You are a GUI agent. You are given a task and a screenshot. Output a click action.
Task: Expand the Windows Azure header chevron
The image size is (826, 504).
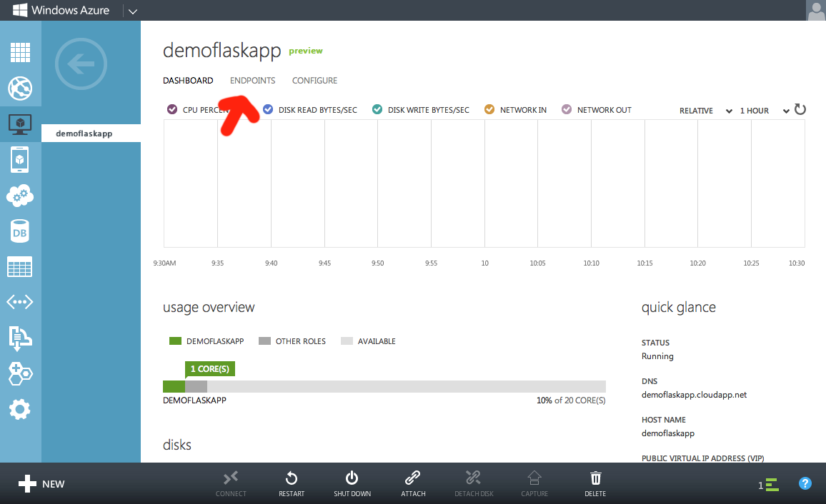[x=133, y=11]
